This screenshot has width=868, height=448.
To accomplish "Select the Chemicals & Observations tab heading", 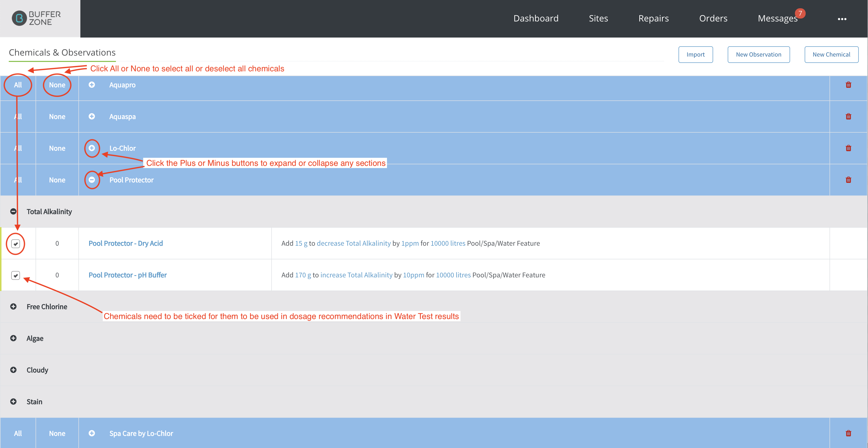I will pos(62,53).
